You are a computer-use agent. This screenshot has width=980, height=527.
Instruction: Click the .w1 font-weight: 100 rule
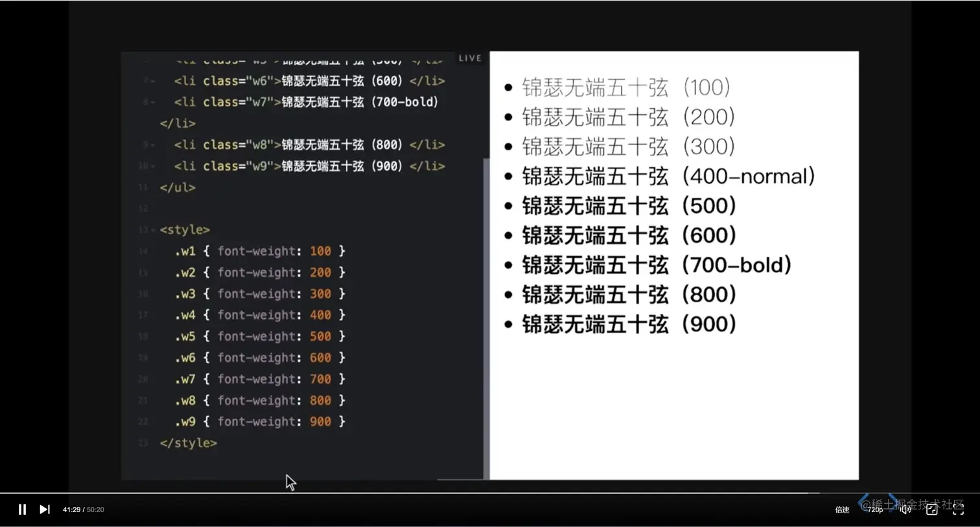pyautogui.click(x=260, y=251)
